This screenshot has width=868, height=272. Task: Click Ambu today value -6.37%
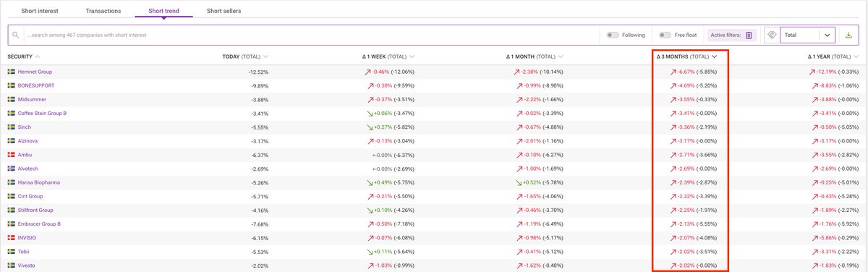point(260,155)
